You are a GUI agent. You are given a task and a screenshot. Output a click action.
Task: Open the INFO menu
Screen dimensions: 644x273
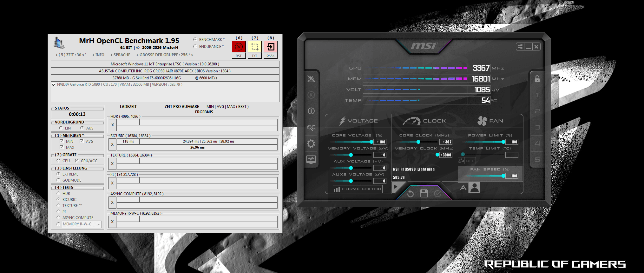point(98,55)
